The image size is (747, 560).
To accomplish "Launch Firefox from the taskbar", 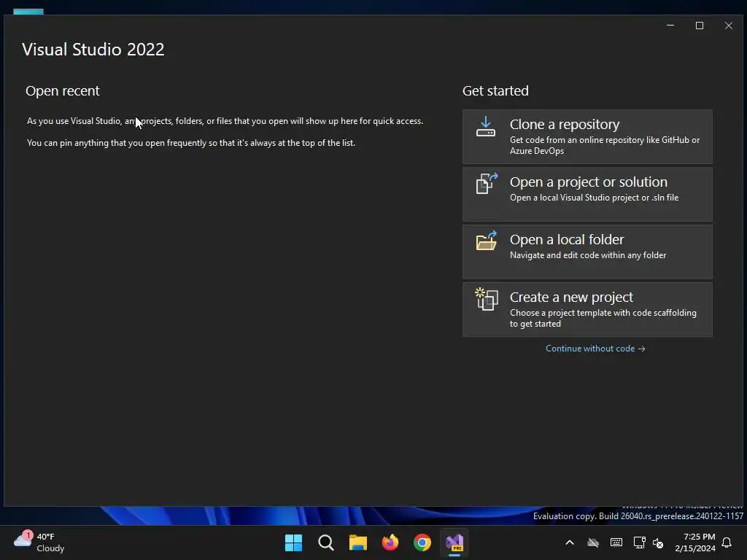I will pyautogui.click(x=390, y=542).
